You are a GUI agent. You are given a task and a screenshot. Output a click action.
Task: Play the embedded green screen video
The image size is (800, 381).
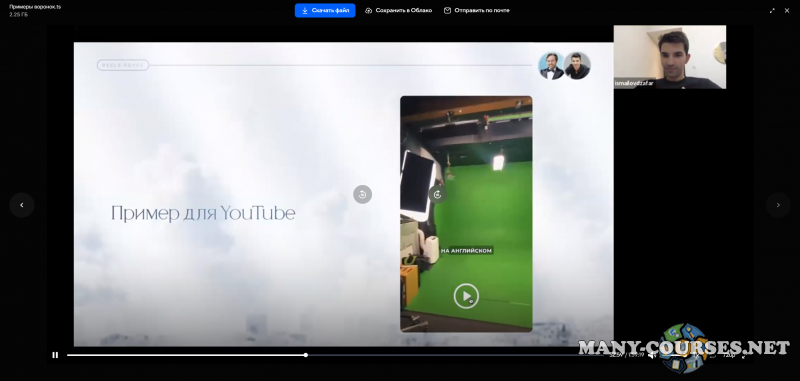click(466, 296)
